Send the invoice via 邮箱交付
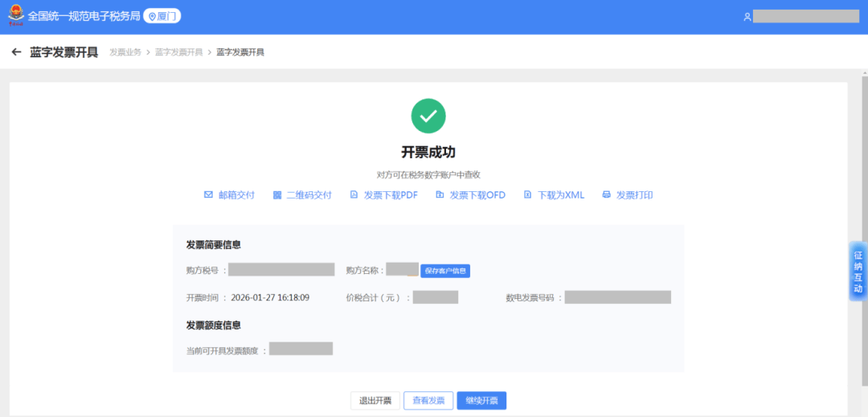Viewport: 868px width, 417px height. coord(229,195)
